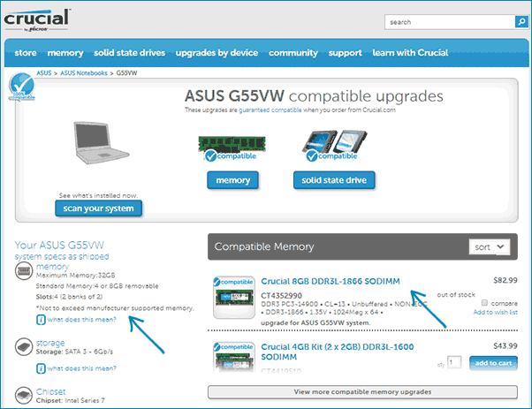Click the 8GB DDR3L-1866 product thumbnail
Image resolution: width=532 pixels, height=409 pixels.
[234, 298]
